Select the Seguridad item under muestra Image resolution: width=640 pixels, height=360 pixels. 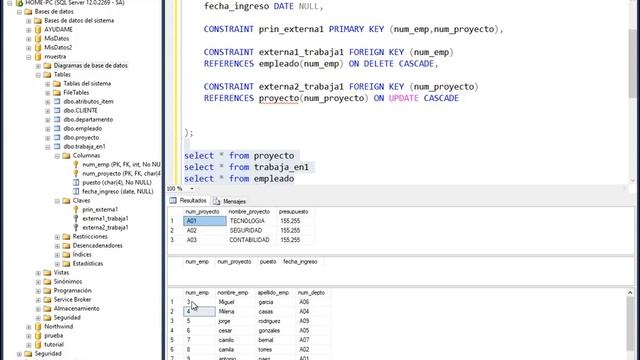coord(67,317)
